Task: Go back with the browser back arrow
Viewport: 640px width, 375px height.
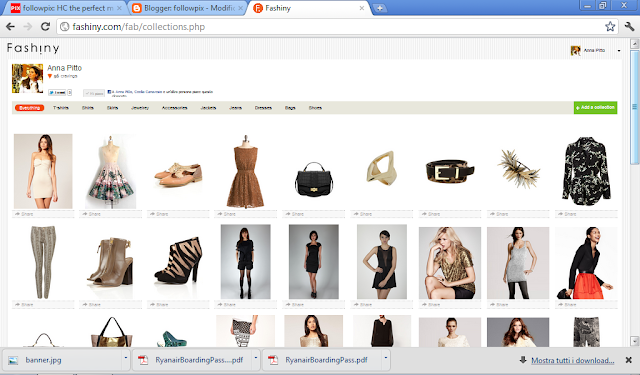Action: click(10, 27)
